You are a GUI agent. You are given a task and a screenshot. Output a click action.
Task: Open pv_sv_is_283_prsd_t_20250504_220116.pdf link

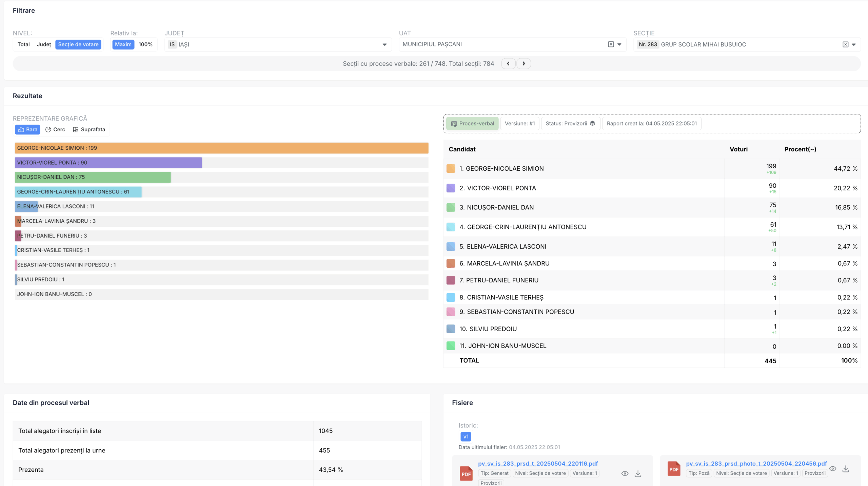click(x=538, y=464)
